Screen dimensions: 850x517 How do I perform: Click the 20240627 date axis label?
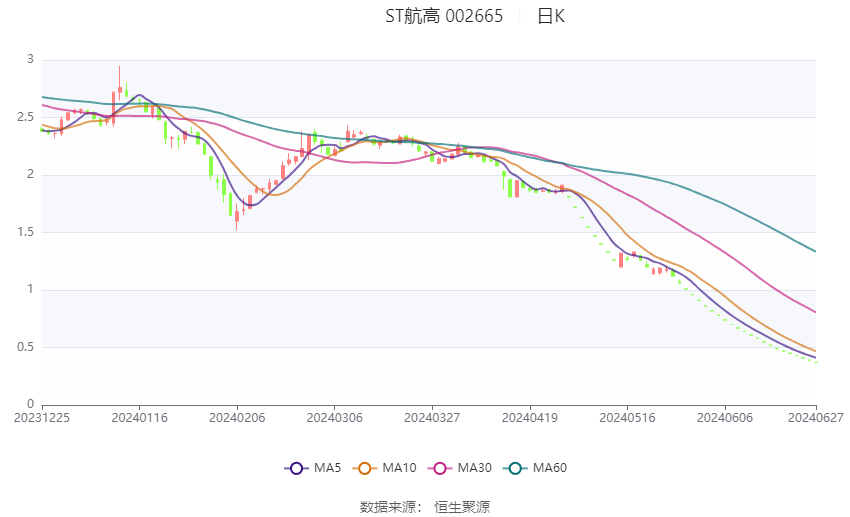coord(815,418)
